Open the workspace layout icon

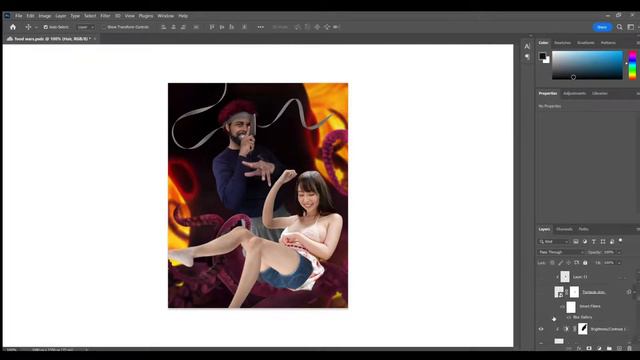coord(631,27)
